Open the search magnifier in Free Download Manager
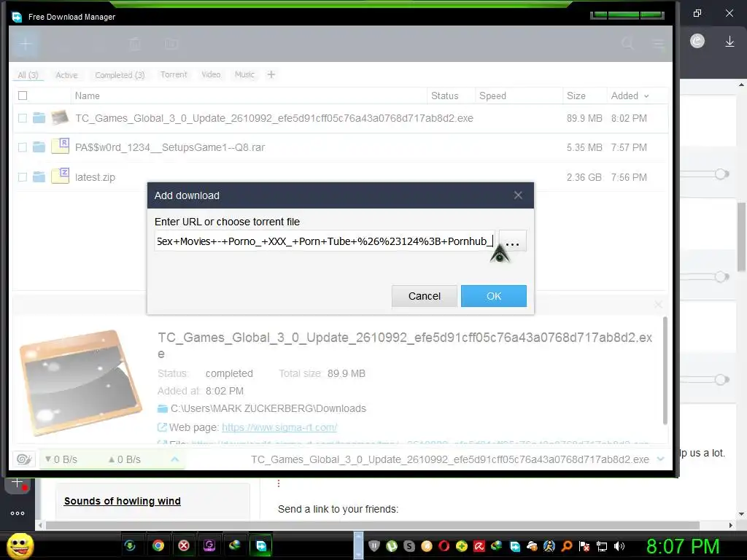747x560 pixels. tap(628, 44)
